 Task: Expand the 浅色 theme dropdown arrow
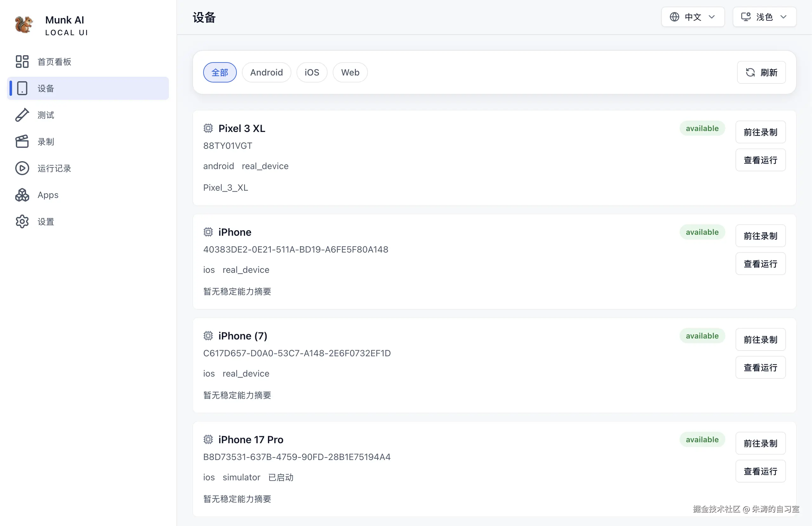783,17
